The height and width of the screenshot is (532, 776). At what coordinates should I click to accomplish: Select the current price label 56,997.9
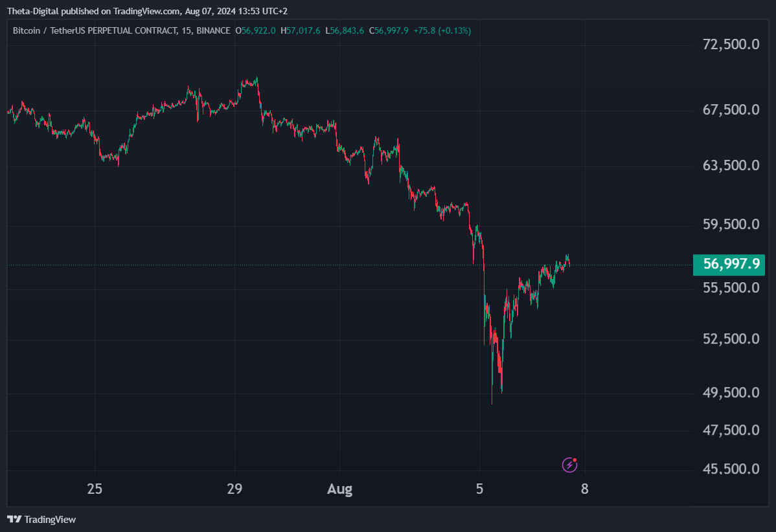[x=729, y=265]
